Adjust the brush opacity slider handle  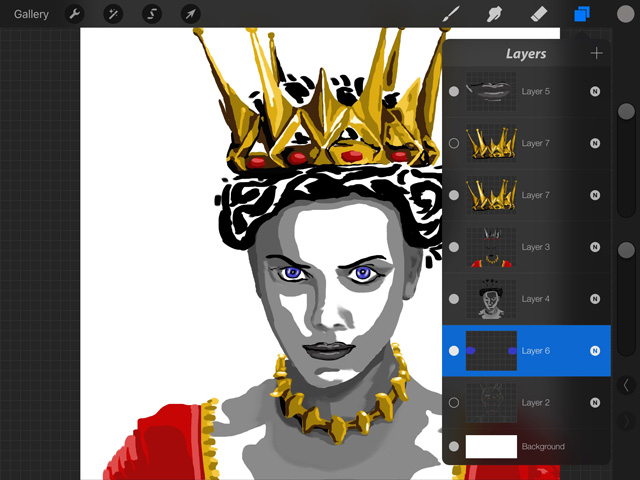[626, 250]
